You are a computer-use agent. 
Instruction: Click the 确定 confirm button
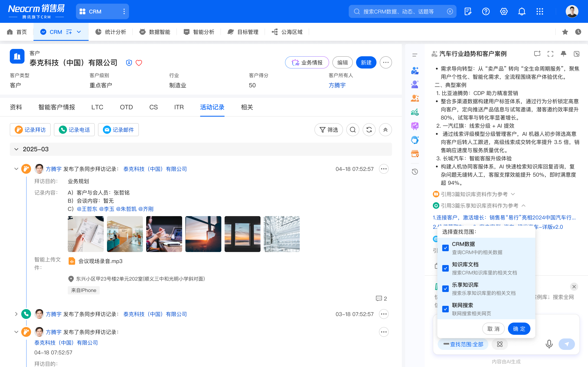point(519,329)
